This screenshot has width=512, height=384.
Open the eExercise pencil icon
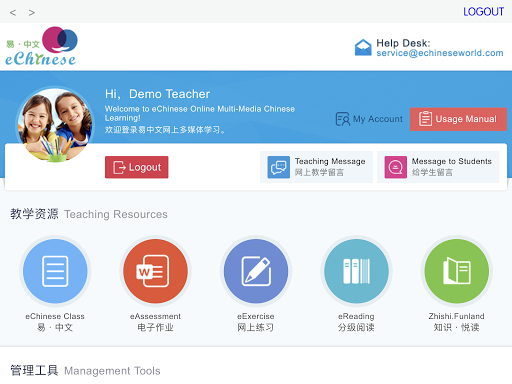[256, 271]
